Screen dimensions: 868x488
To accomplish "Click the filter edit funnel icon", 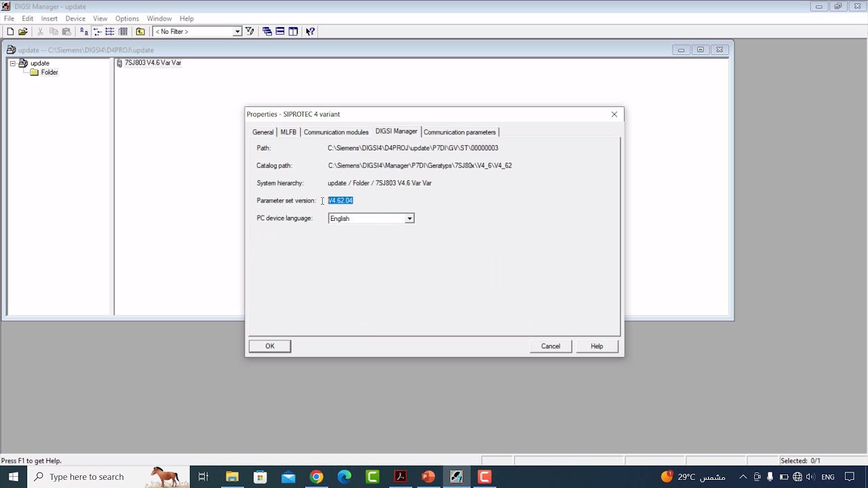I will (250, 31).
